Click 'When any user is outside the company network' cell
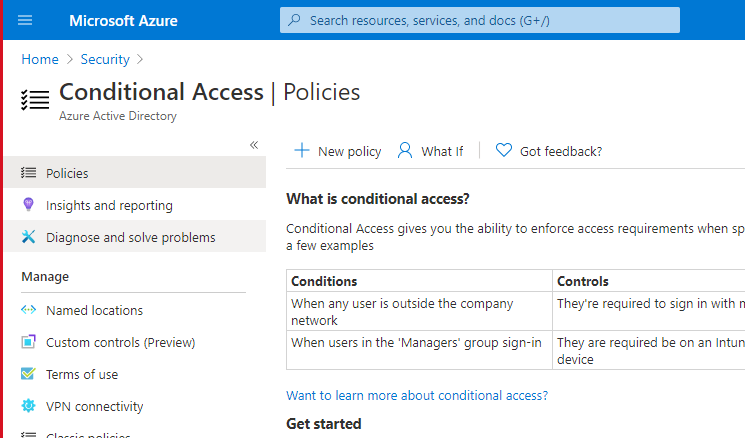This screenshot has width=745, height=438. click(419, 312)
